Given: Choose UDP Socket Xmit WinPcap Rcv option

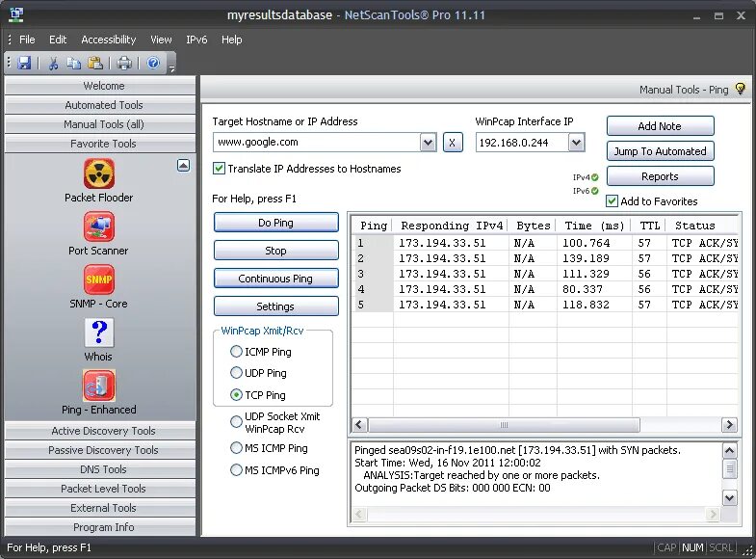Looking at the screenshot, I should (x=236, y=422).
